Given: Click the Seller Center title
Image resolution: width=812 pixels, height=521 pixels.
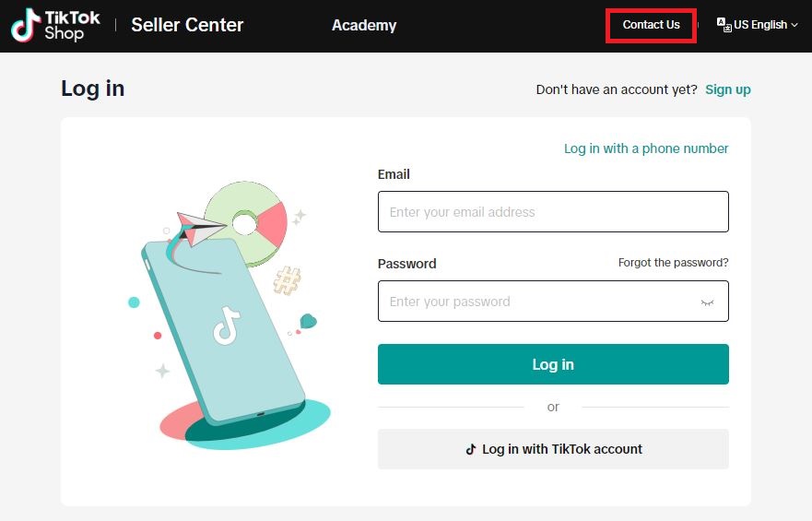Looking at the screenshot, I should tap(187, 25).
